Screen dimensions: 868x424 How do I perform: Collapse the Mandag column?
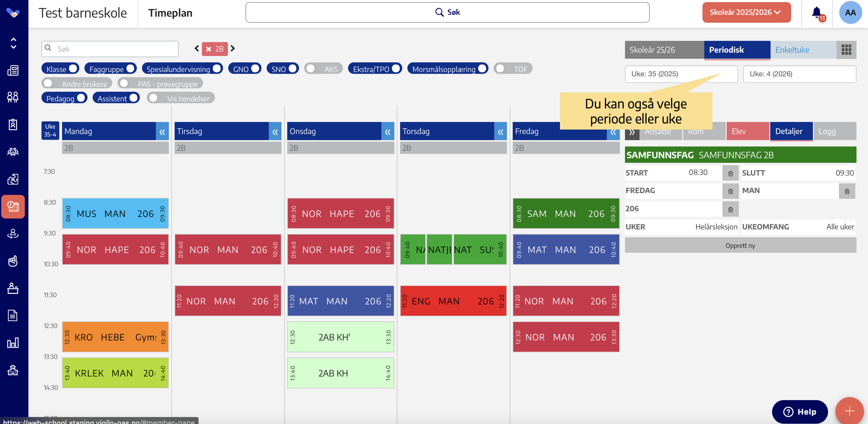tap(162, 131)
